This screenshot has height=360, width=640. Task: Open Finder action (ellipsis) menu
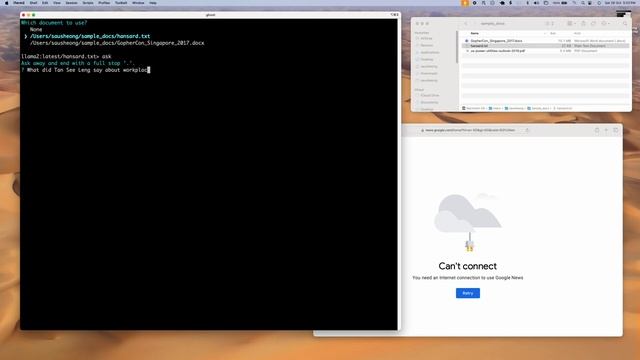pos(606,24)
